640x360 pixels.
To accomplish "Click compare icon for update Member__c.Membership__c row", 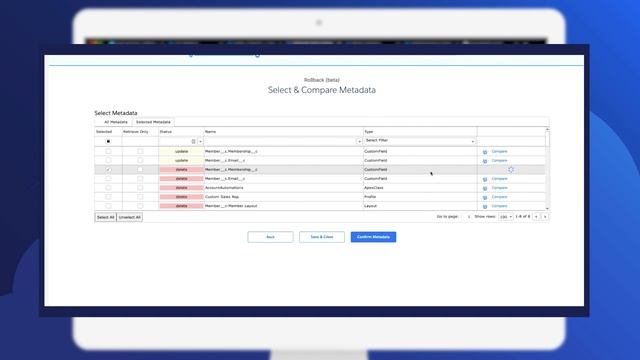I will click(485, 152).
